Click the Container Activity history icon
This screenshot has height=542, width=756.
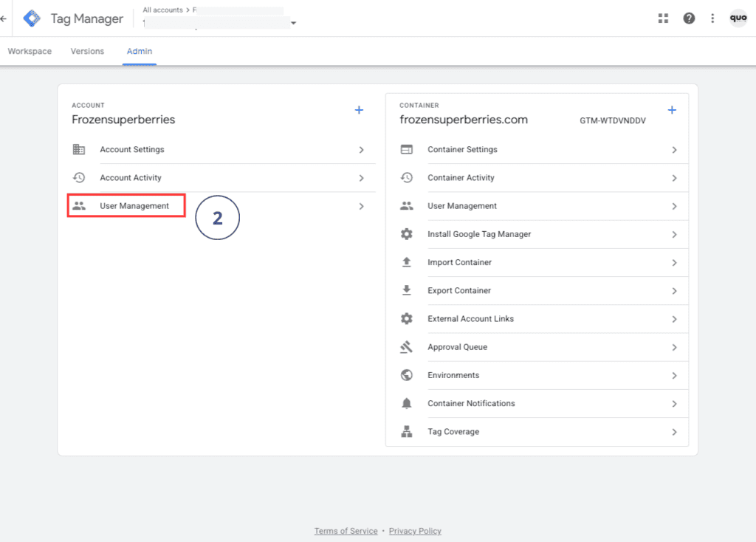407,177
